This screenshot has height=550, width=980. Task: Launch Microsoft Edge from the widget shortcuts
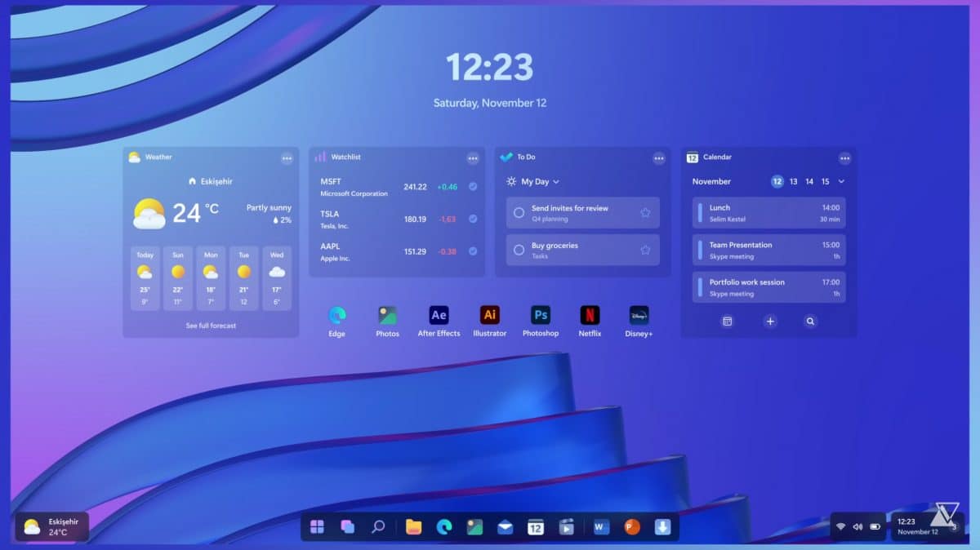point(337,315)
